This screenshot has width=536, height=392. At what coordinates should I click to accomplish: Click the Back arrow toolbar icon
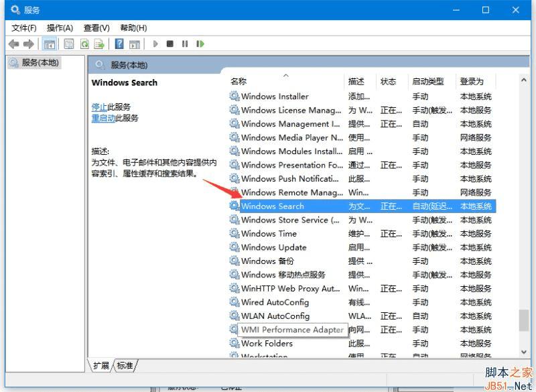click(13, 44)
